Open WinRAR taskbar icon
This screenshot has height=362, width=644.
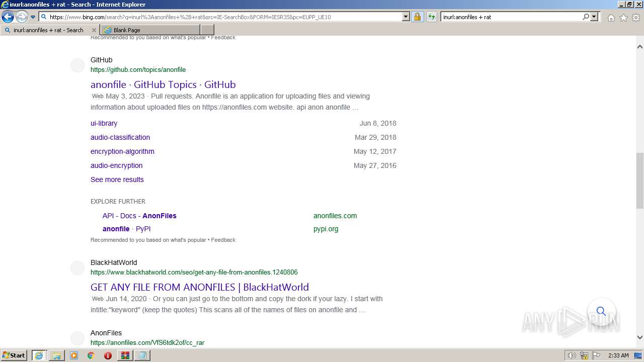coord(125,355)
